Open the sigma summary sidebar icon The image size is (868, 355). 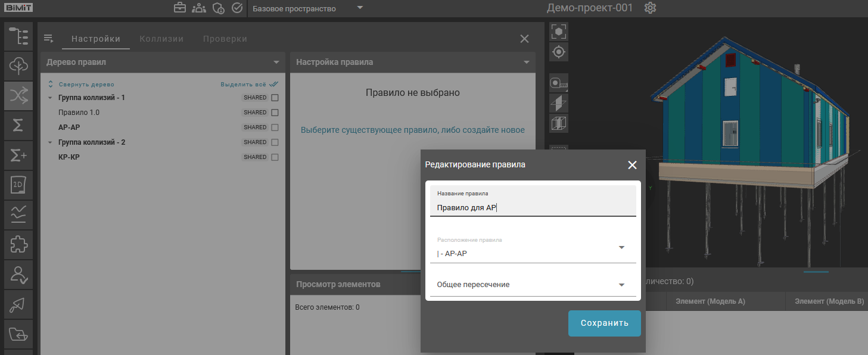(x=18, y=125)
